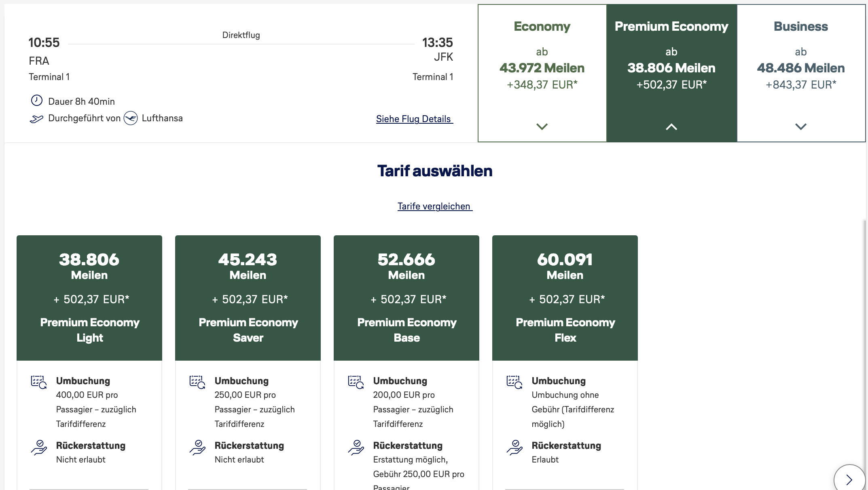Click the clock duration icon

point(37,101)
